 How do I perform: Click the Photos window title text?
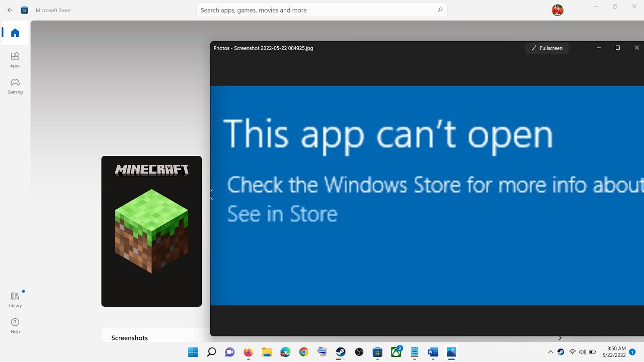[x=263, y=48]
